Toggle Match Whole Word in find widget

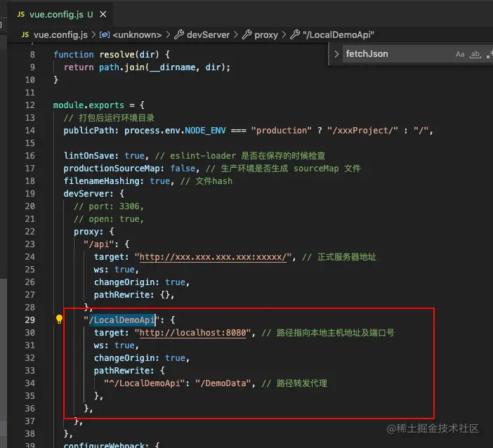click(475, 54)
